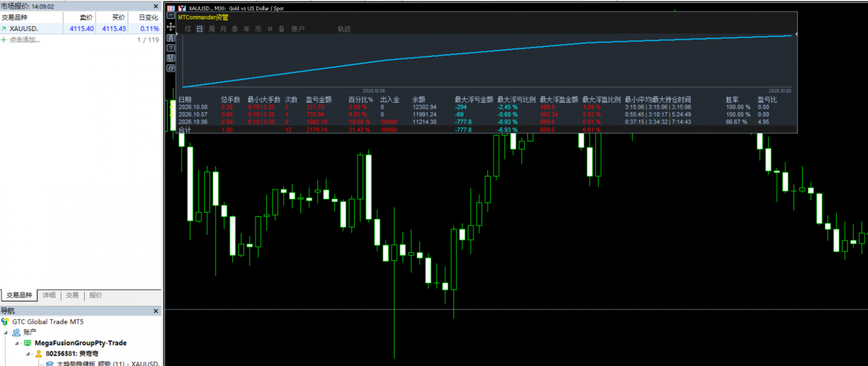The image size is (868, 366).
Task: Click the 盈亏金额 column header
Action: tap(319, 100)
